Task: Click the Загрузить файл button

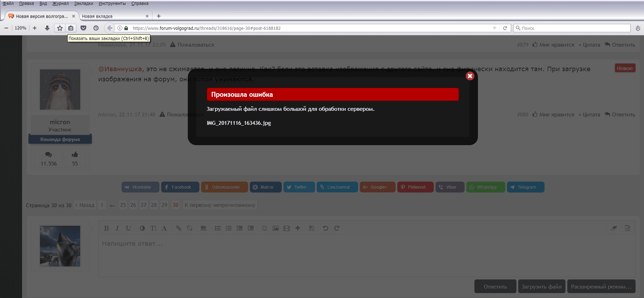Action: [x=541, y=286]
